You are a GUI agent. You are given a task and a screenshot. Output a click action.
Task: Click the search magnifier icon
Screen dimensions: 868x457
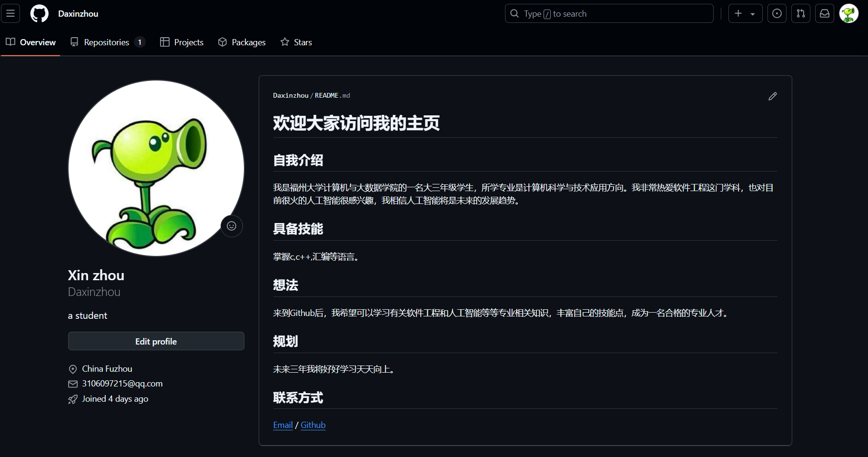pyautogui.click(x=515, y=14)
